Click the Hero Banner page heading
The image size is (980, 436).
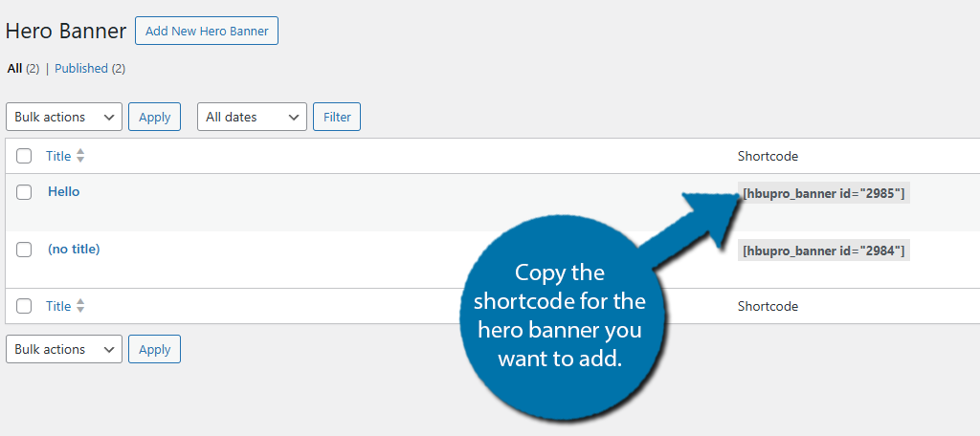[66, 31]
